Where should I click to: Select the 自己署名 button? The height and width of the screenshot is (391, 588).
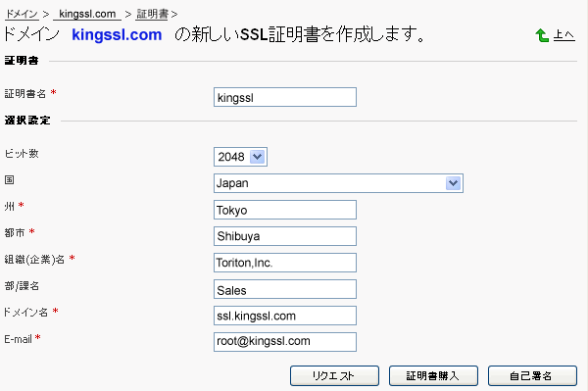tap(532, 375)
